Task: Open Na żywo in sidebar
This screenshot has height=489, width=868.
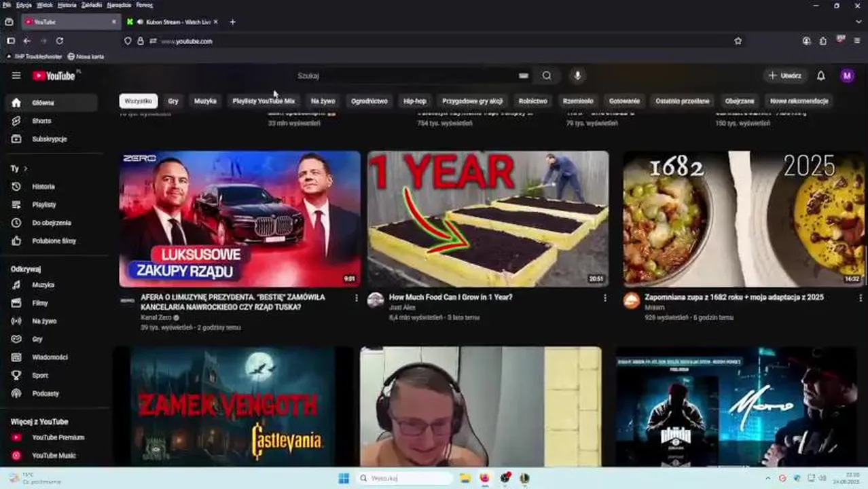Action: tap(52, 321)
